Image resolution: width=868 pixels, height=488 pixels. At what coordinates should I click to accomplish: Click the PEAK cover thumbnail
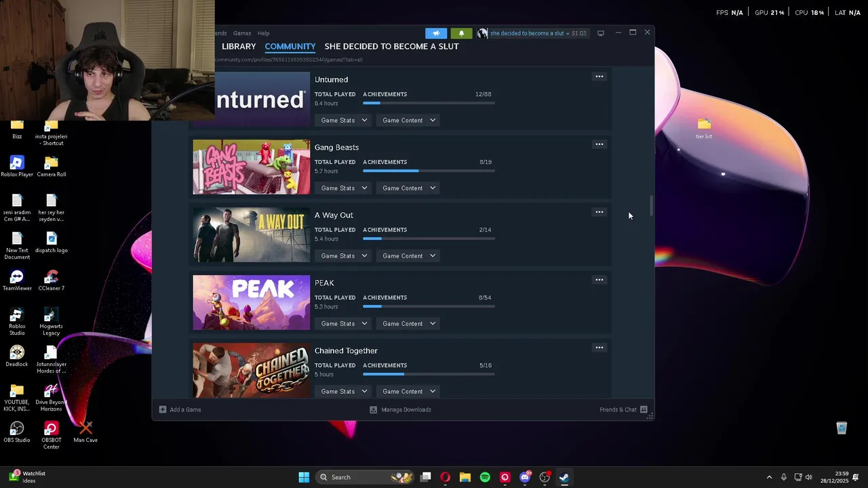coord(252,303)
